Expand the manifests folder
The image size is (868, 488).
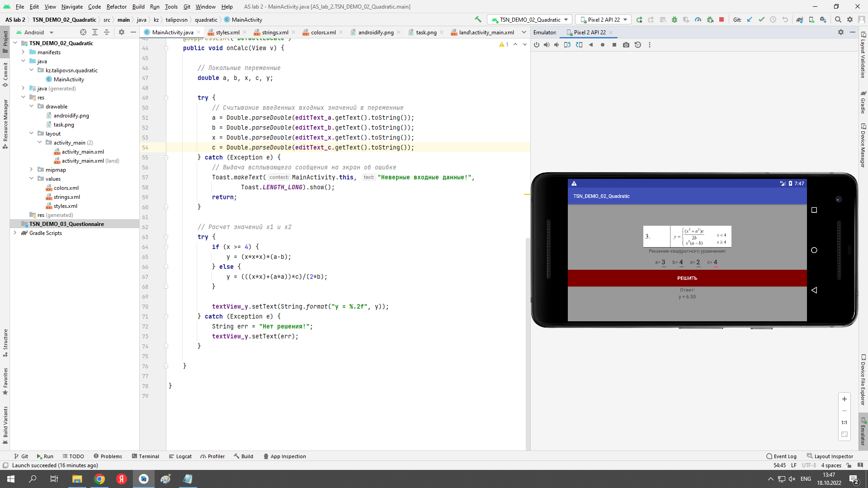(23, 52)
